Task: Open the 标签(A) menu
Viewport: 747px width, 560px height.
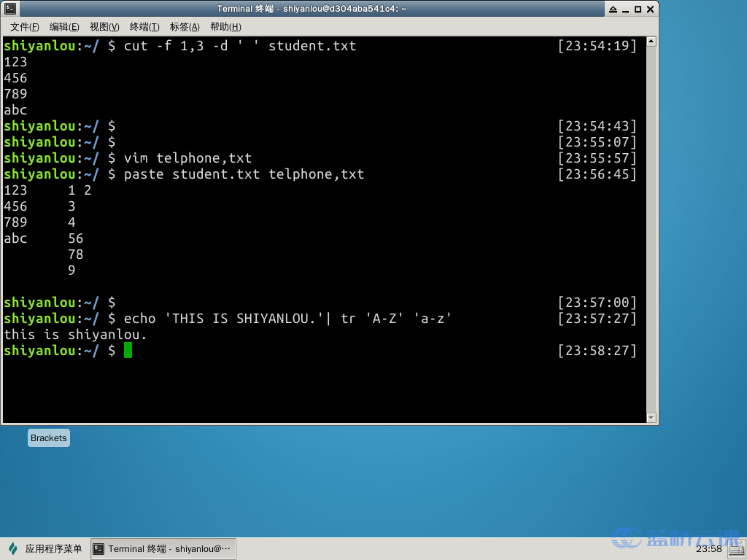Action: tap(185, 27)
